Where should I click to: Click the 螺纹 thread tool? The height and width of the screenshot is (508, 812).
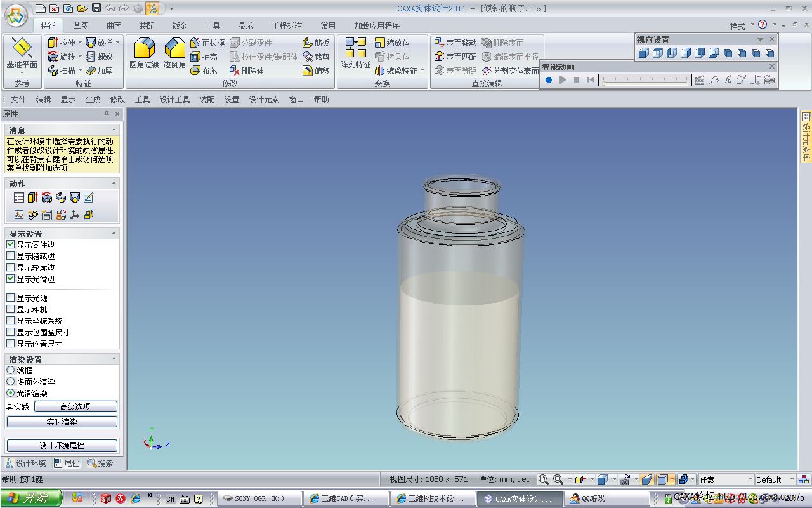click(100, 57)
